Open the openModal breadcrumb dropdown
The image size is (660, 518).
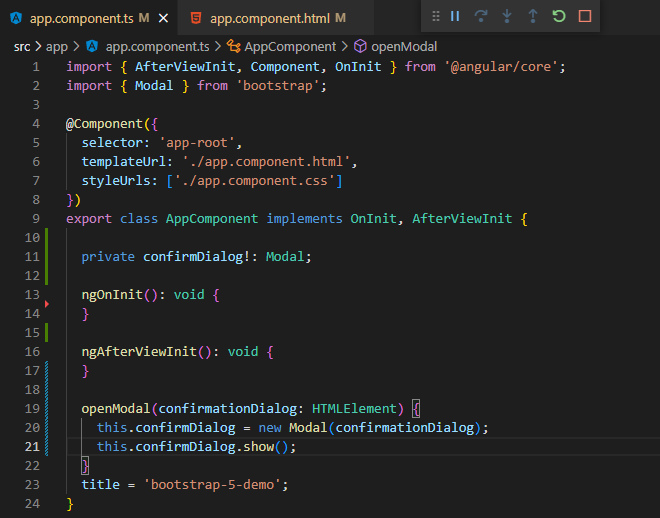(403, 46)
